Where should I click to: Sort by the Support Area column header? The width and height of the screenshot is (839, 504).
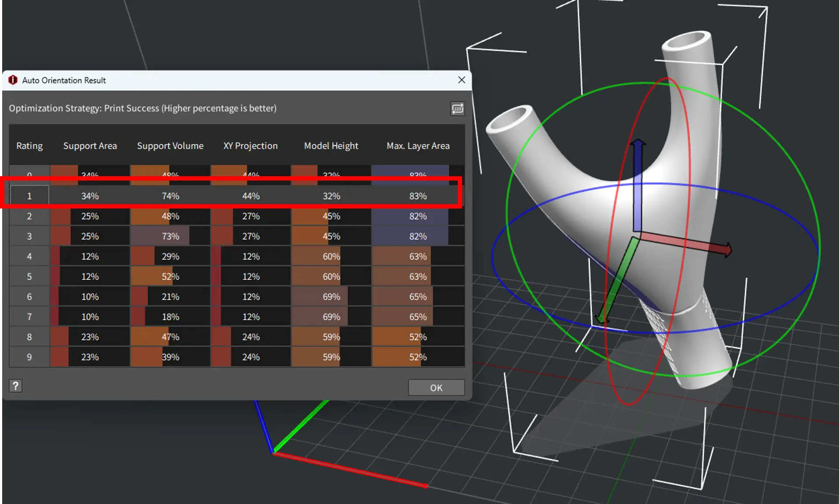click(90, 146)
